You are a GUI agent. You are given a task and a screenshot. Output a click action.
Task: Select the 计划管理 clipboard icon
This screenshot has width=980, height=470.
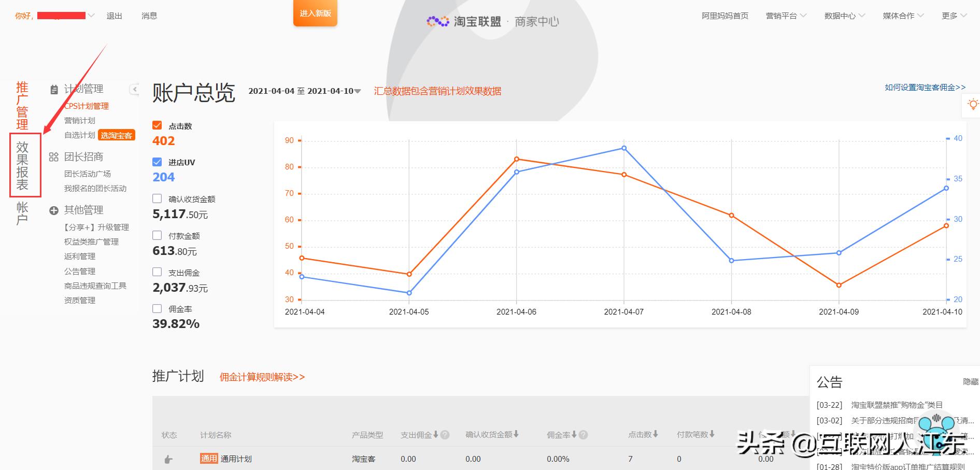pyautogui.click(x=53, y=89)
